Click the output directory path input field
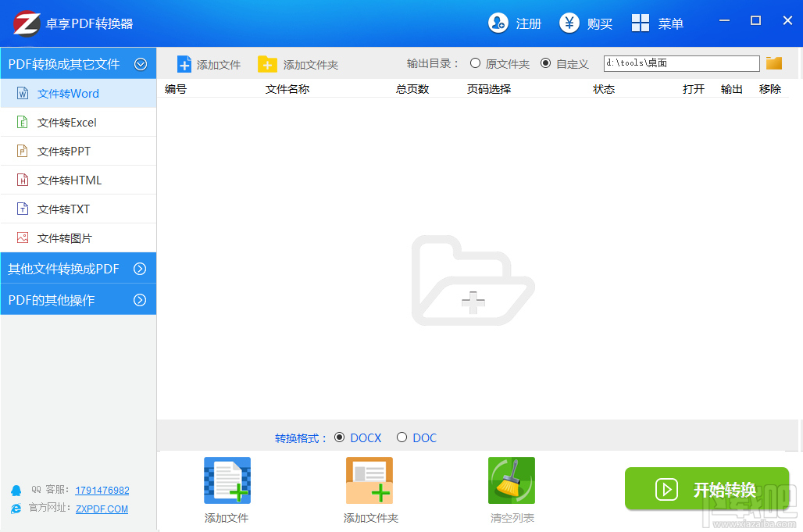Screen dimensions: 803x532 click(x=682, y=63)
